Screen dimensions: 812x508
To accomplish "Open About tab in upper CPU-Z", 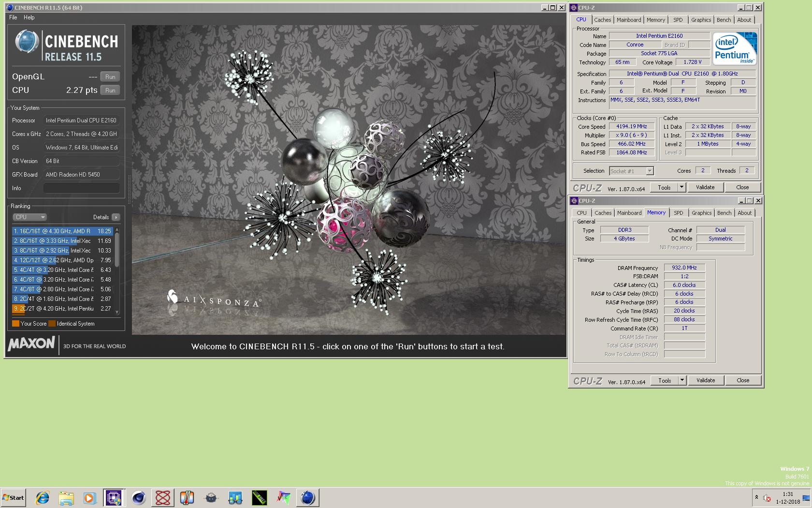I will point(744,20).
